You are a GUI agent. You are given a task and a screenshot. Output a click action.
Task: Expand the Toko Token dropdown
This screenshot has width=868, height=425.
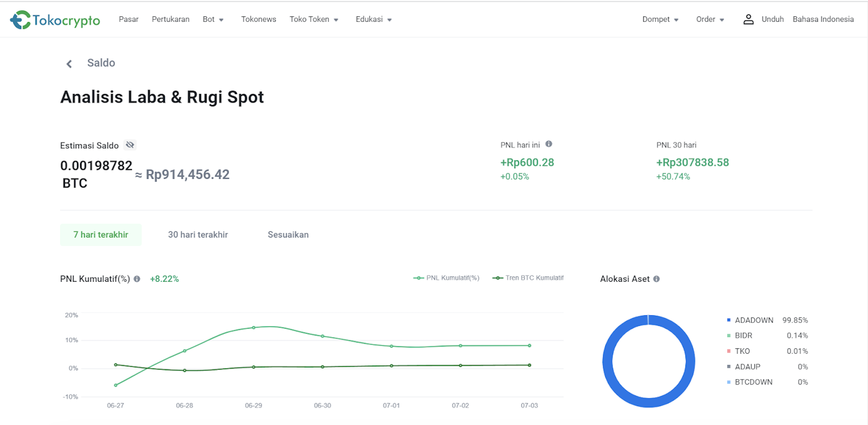(314, 19)
